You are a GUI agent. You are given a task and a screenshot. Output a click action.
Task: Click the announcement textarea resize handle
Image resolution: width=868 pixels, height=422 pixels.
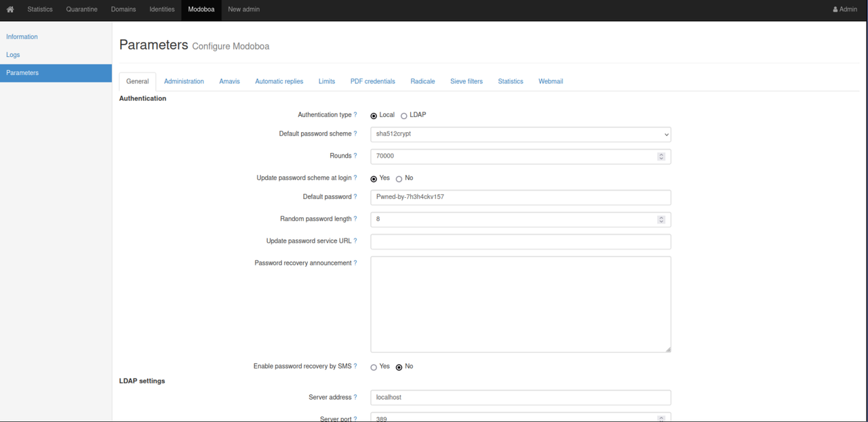[x=667, y=349]
